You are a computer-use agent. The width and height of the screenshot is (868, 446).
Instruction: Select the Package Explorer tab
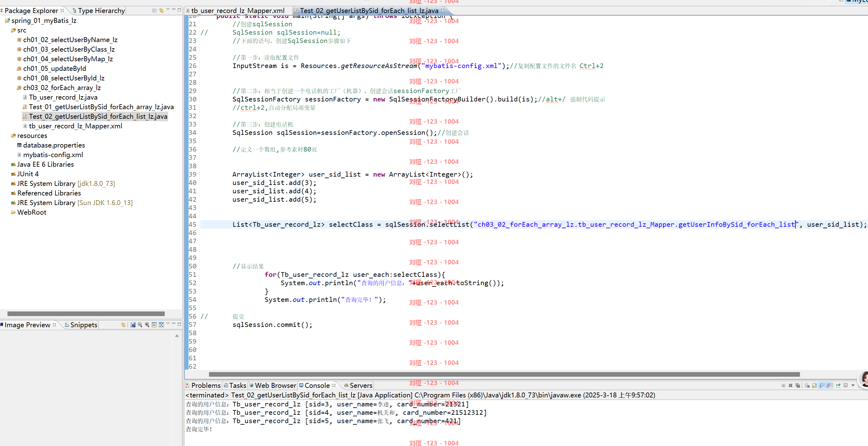[31, 11]
